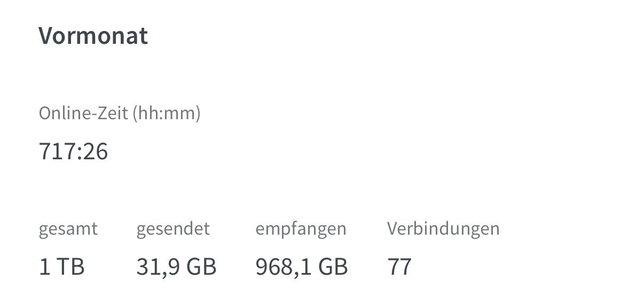The image size is (644, 302).
Task: Click the online time value 717:26
Action: click(x=73, y=152)
